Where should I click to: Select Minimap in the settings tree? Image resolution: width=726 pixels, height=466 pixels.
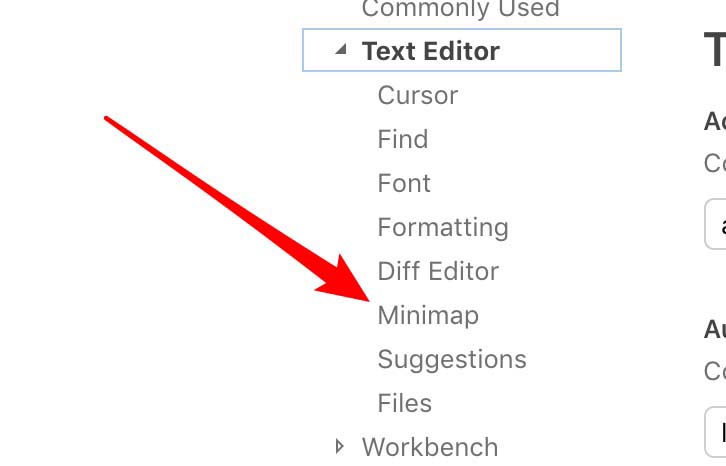tap(427, 316)
